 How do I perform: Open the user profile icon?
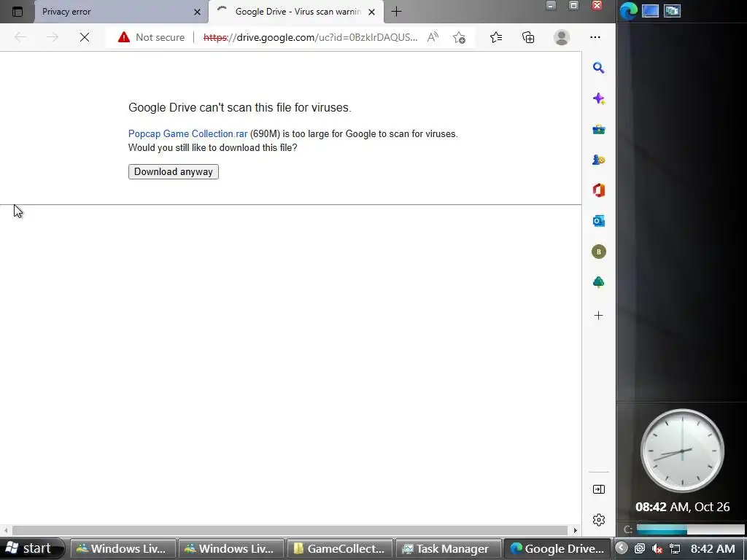tap(562, 37)
